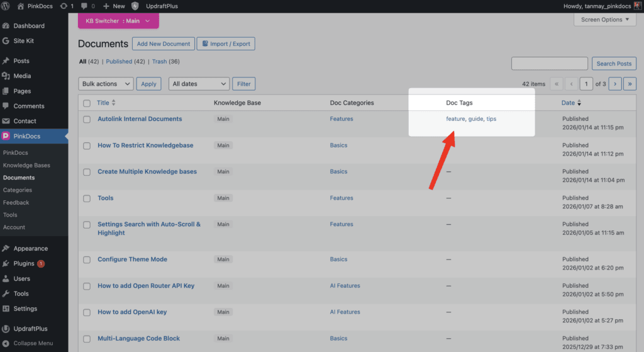The height and width of the screenshot is (352, 644).
Task: Click the shield icon in admin bar
Action: [135, 6]
